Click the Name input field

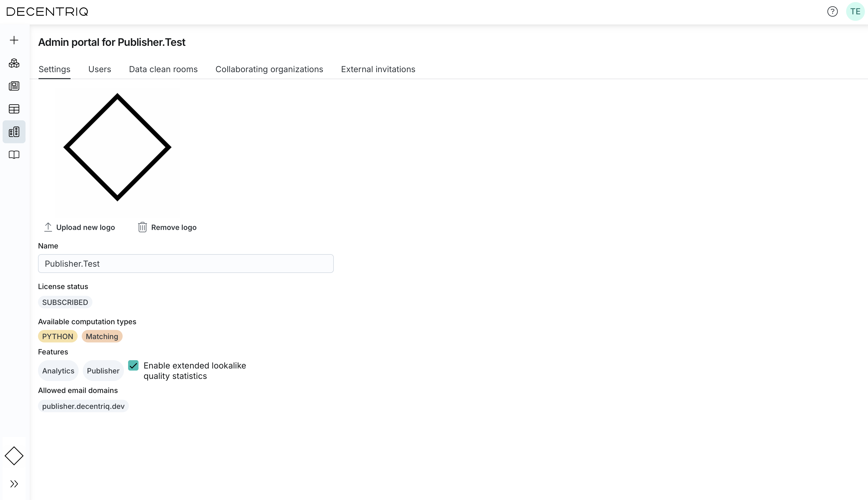(x=186, y=264)
